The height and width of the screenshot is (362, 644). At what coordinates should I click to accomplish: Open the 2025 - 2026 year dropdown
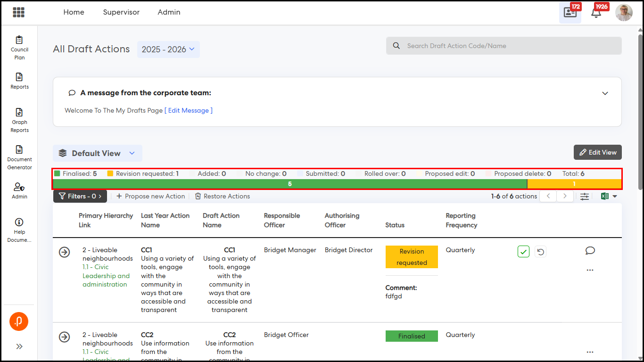[168, 49]
